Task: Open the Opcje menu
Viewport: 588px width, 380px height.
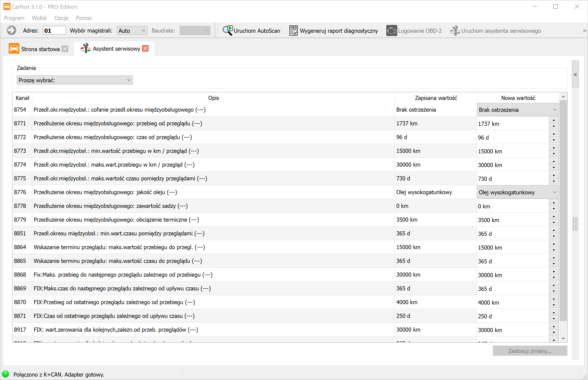Action: (x=61, y=18)
